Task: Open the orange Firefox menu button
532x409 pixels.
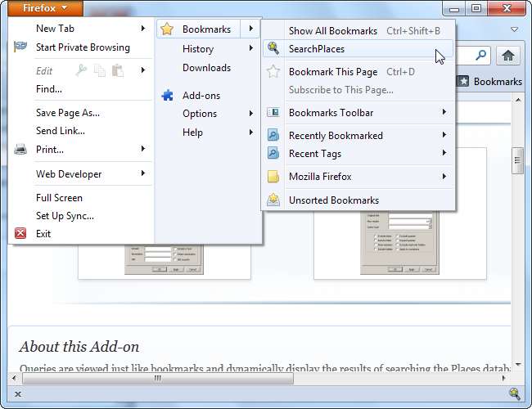Action: tap(45, 8)
